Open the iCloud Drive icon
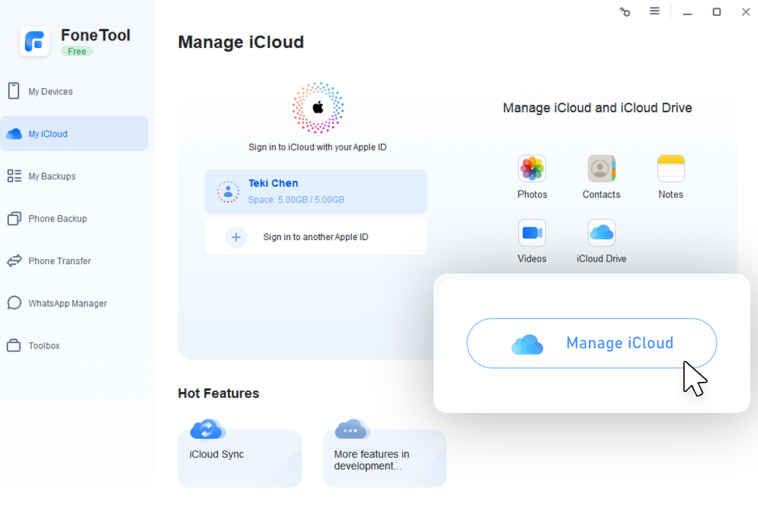Image resolution: width=758 pixels, height=532 pixels. click(x=601, y=233)
